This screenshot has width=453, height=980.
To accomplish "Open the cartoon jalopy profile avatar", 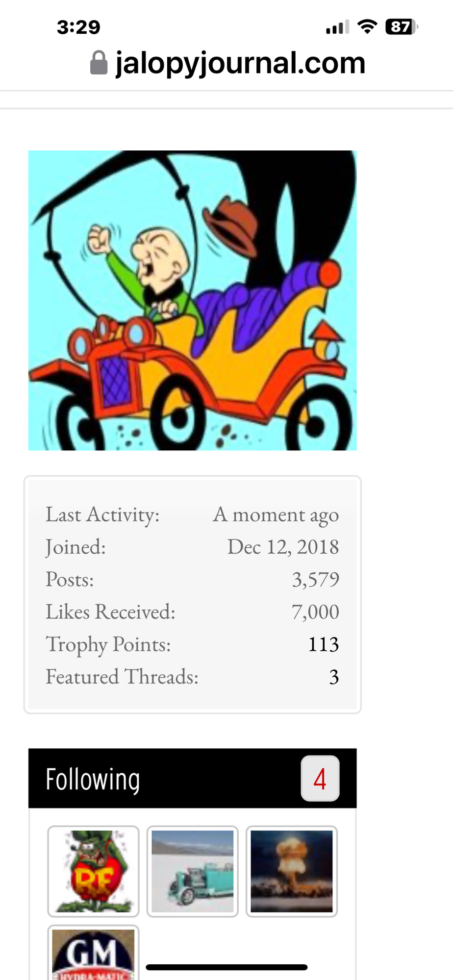I will coord(192,300).
